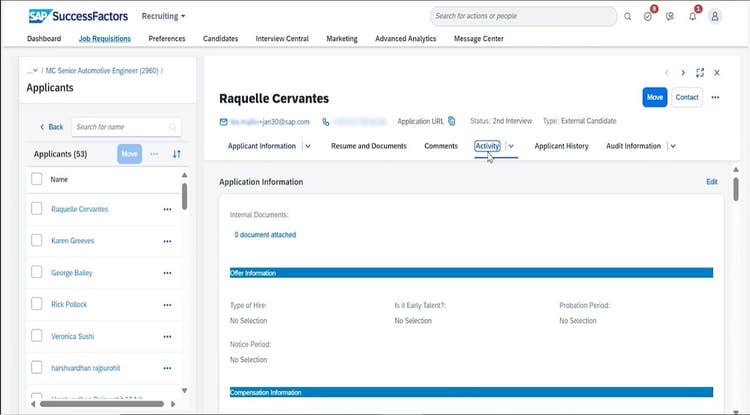This screenshot has height=415, width=750.
Task: Copy the Application URL icon
Action: pos(452,121)
